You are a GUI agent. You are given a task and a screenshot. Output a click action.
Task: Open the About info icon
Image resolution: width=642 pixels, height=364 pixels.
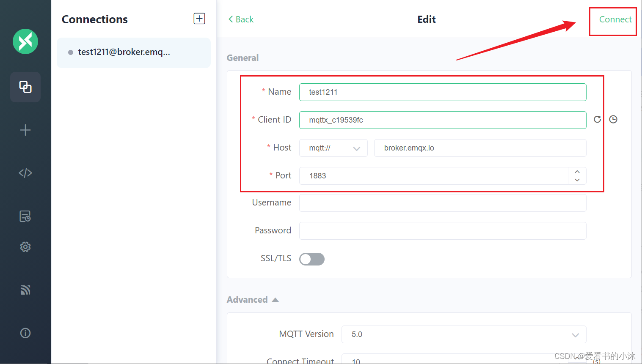[x=25, y=333]
